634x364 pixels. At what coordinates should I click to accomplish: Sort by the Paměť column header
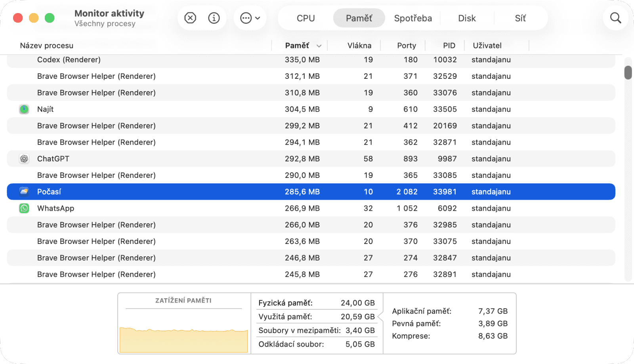tap(297, 46)
